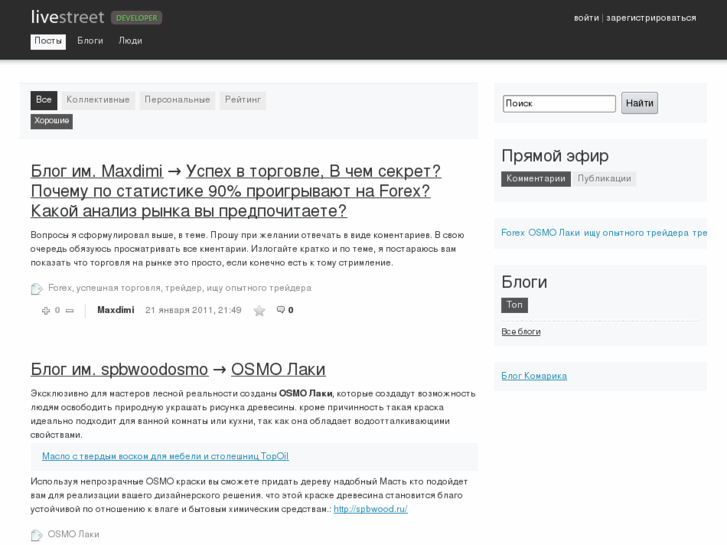Viewport: 727px width, 545px height.
Task: Open Блог им. Maxdimi link
Action: coord(97,171)
